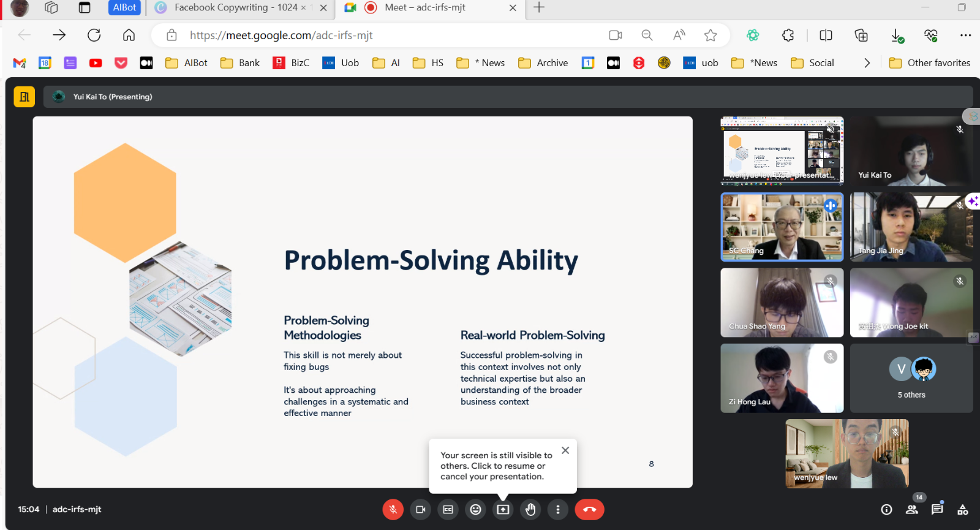Click the AIBot button in tab bar
Image resolution: width=980 pixels, height=530 pixels.
[124, 7]
